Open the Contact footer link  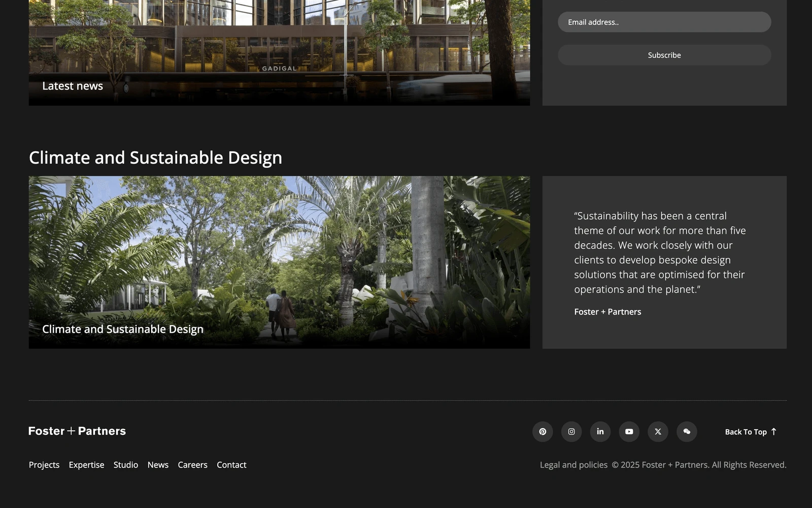point(231,465)
